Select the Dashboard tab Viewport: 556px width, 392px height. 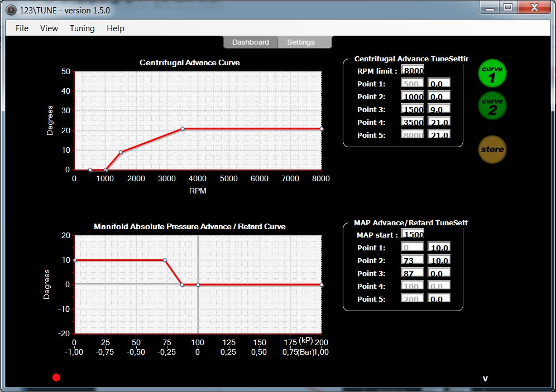251,42
